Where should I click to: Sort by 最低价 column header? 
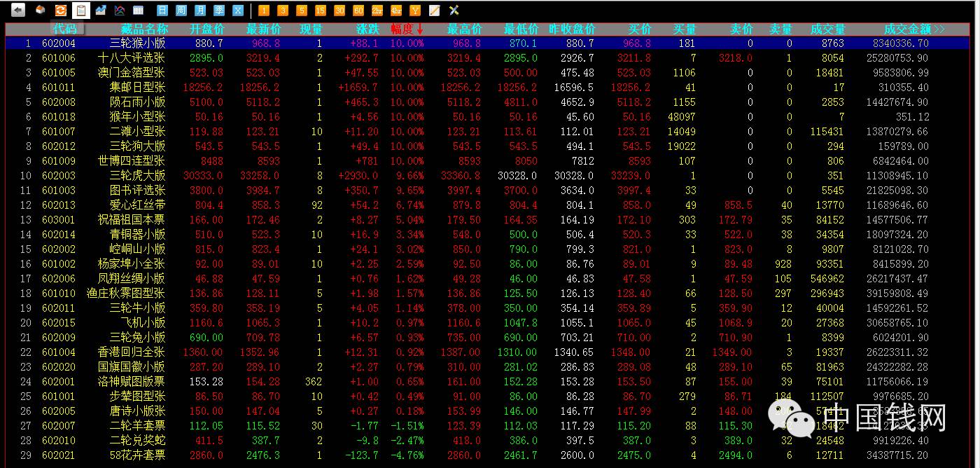coord(521,29)
